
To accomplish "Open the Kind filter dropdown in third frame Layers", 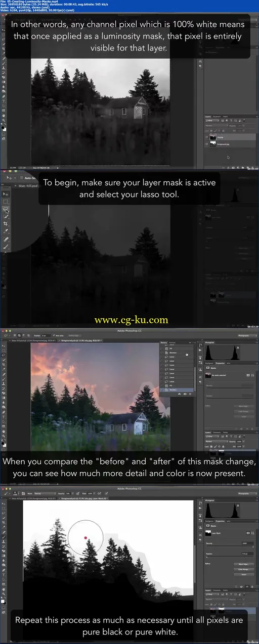I will [212, 436].
